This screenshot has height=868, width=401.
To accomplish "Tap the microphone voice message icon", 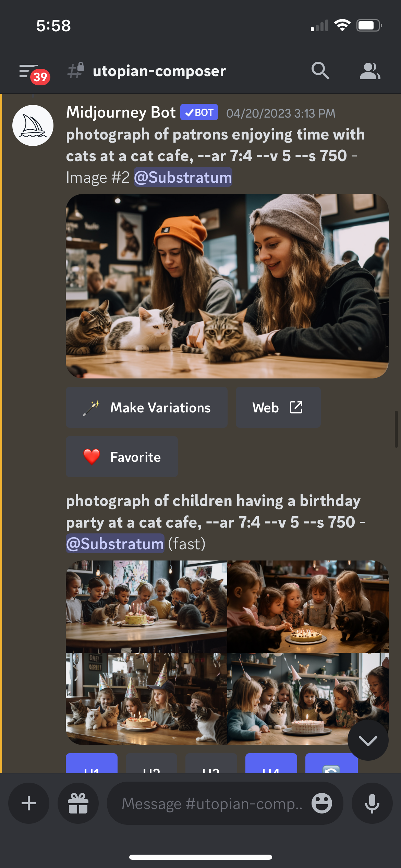I will coord(372,803).
